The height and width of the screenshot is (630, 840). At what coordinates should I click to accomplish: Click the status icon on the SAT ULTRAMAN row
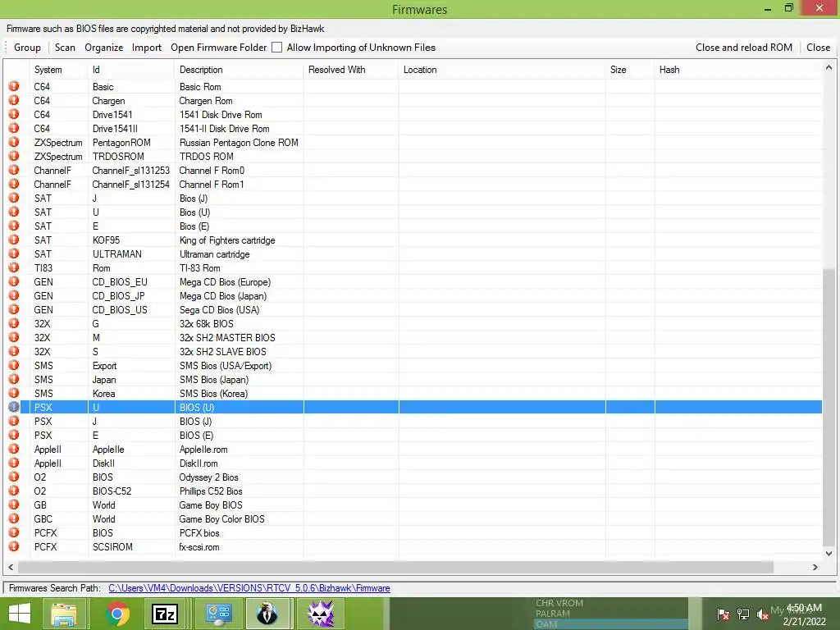tap(14, 253)
